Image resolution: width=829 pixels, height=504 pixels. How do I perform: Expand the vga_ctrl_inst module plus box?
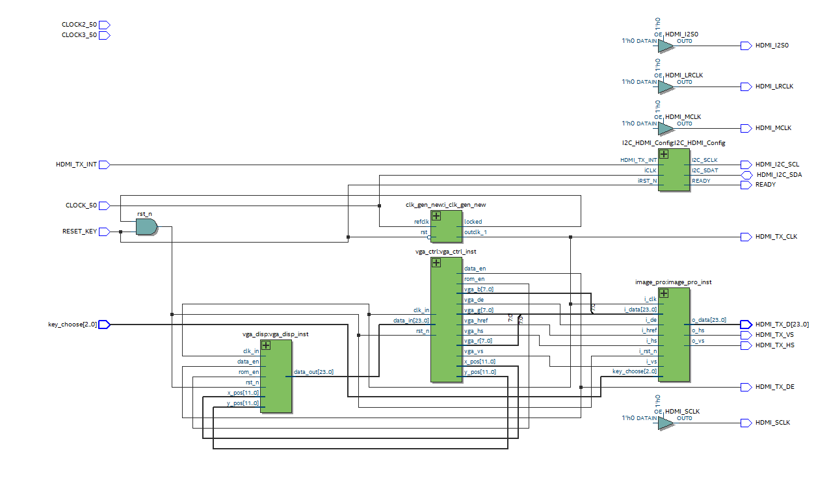[436, 263]
